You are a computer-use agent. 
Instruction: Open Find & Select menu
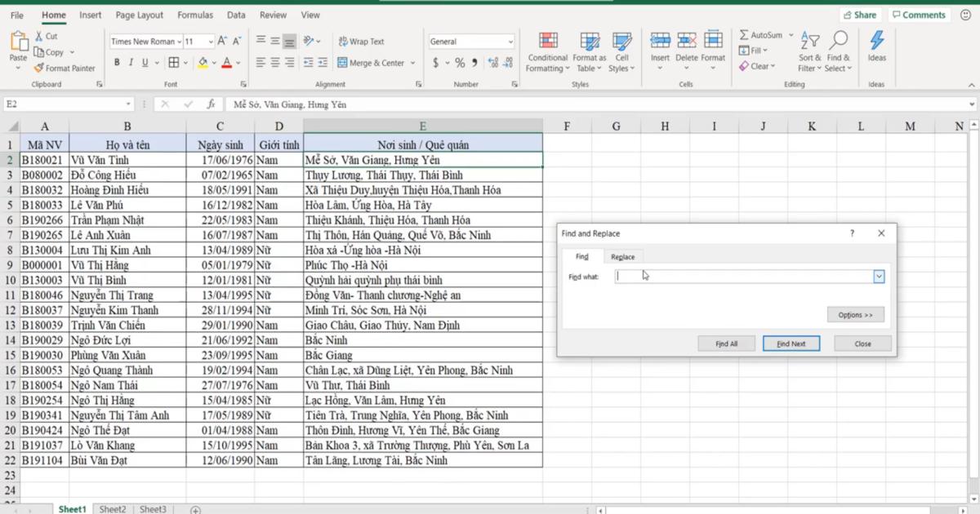(x=838, y=52)
